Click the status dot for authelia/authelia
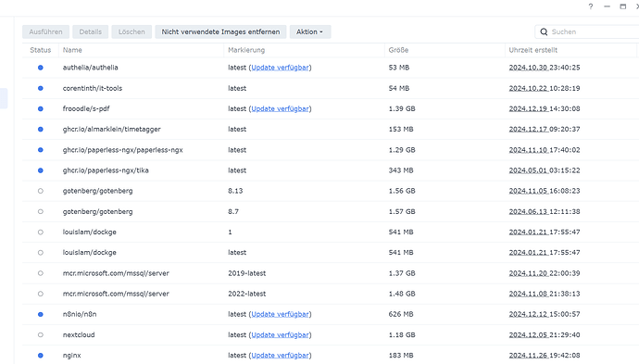The image size is (639, 364). click(41, 68)
